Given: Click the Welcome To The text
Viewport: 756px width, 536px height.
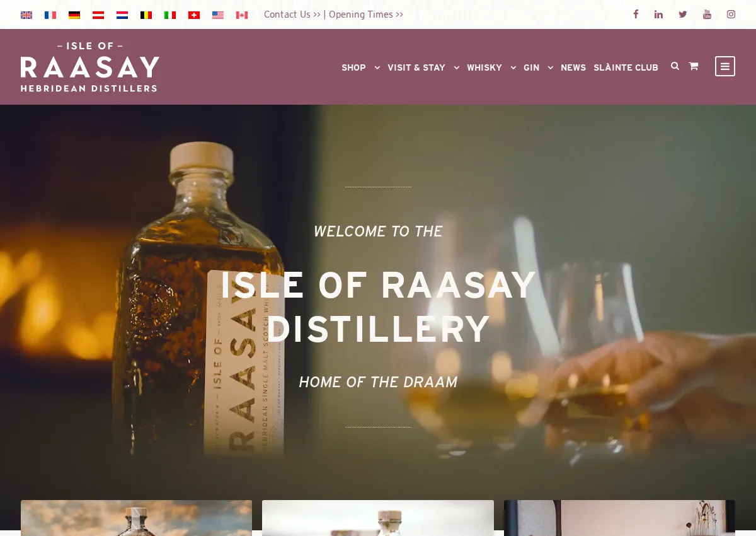Looking at the screenshot, I should [378, 231].
